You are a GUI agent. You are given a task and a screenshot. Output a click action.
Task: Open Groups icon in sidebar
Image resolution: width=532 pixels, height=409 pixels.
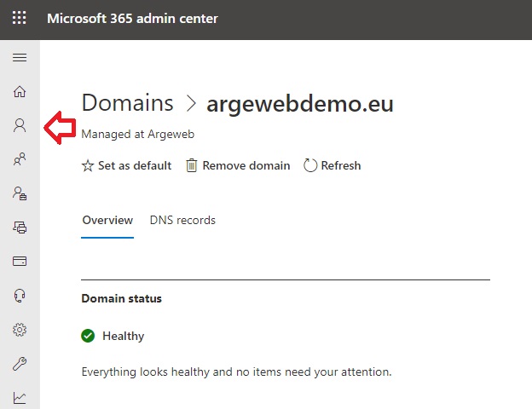[x=20, y=159]
